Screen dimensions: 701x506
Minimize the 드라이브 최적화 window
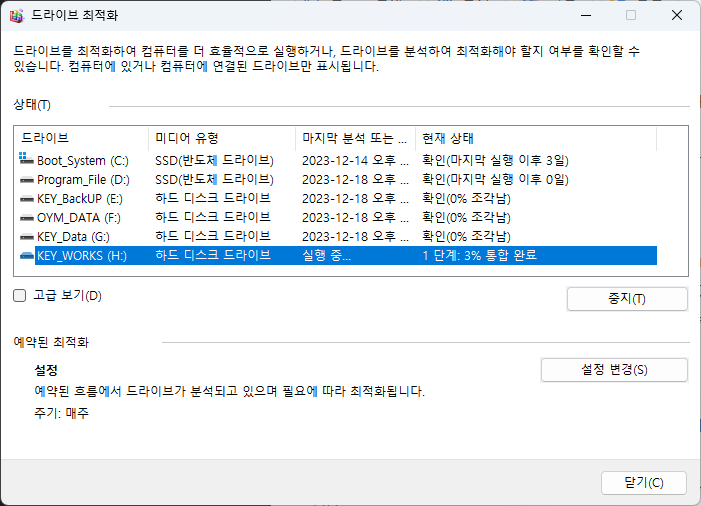(x=586, y=15)
